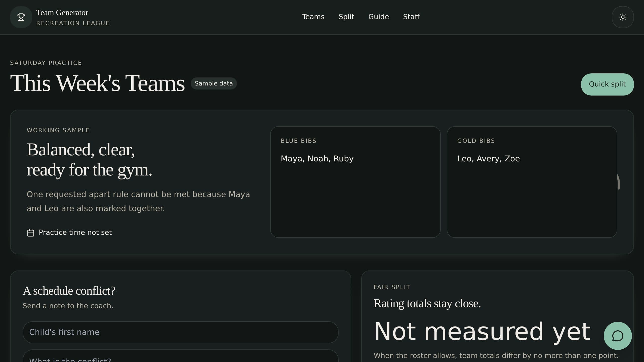Screen dimensions: 644x362
Task: Click the names Leo, Avery, Zoe
Action: click(x=488, y=159)
